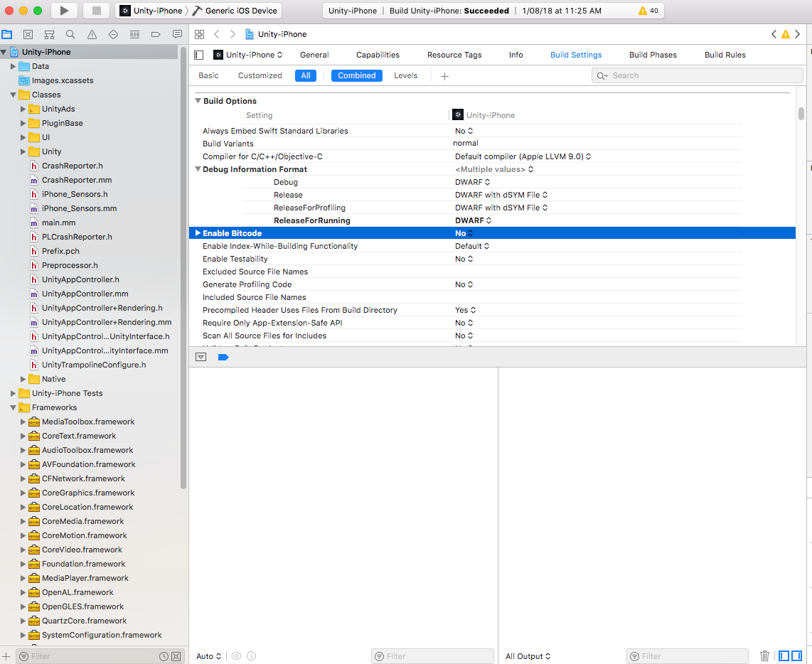Click the build settings Search field
The height and width of the screenshot is (664, 812).
[697, 75]
